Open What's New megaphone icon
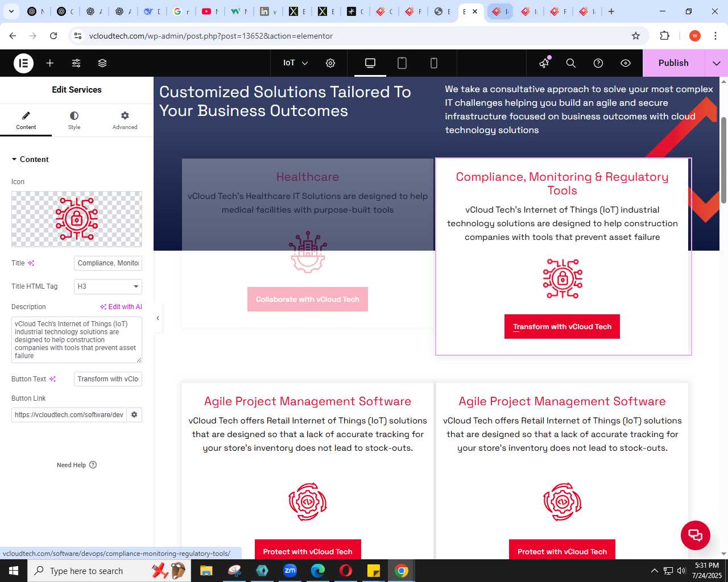The width and height of the screenshot is (728, 582). tap(544, 63)
